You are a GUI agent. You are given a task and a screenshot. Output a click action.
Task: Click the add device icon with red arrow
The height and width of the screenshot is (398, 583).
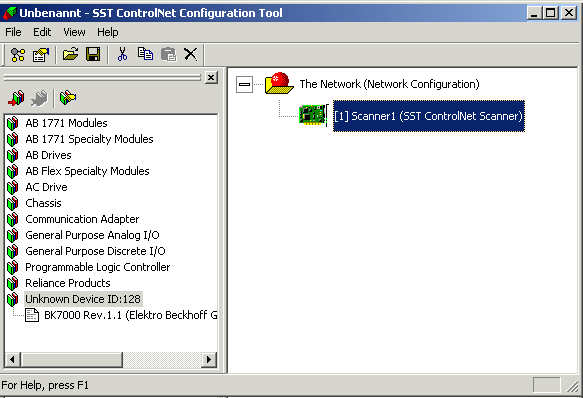click(x=16, y=98)
